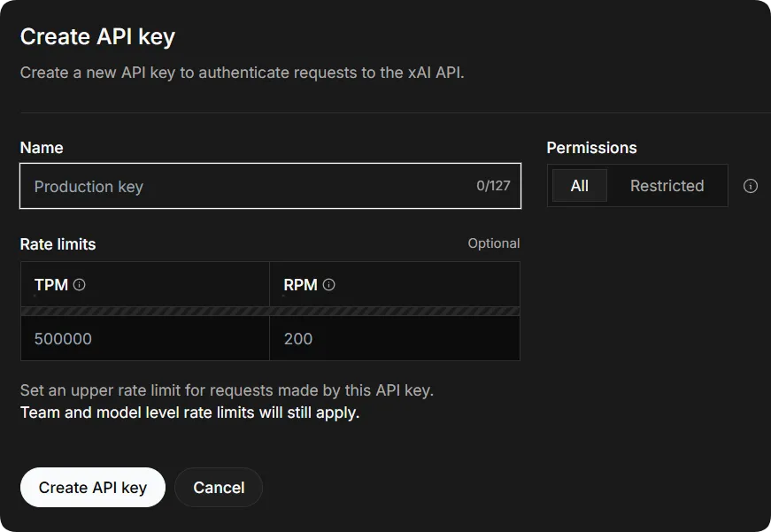
Task: Click the RPM column header text
Action: (300, 285)
